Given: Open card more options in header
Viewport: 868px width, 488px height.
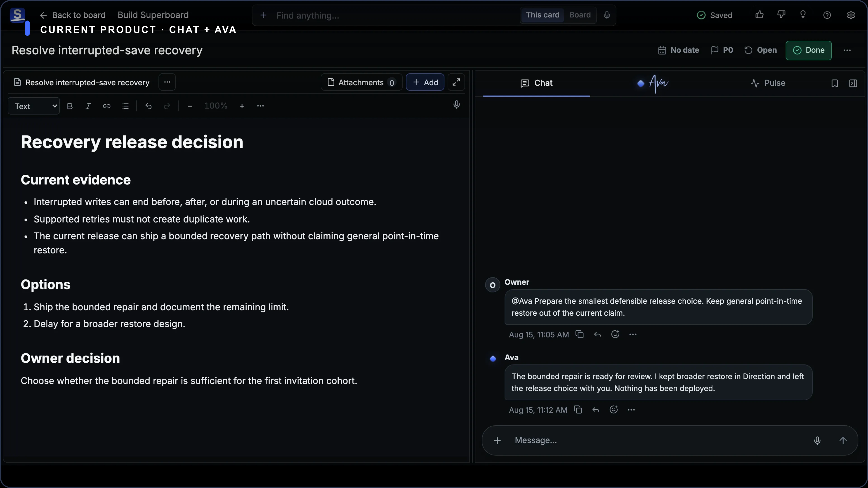Looking at the screenshot, I should coord(847,50).
